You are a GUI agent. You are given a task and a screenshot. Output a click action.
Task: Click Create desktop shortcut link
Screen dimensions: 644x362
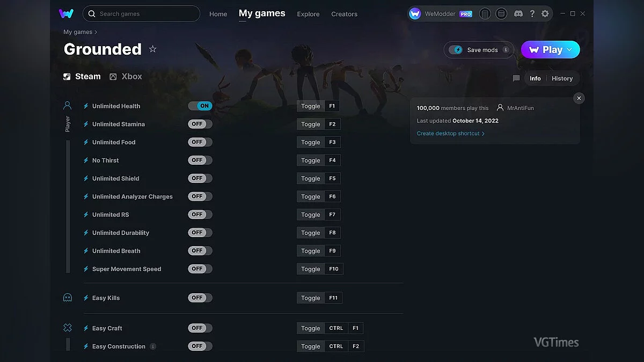click(x=450, y=134)
